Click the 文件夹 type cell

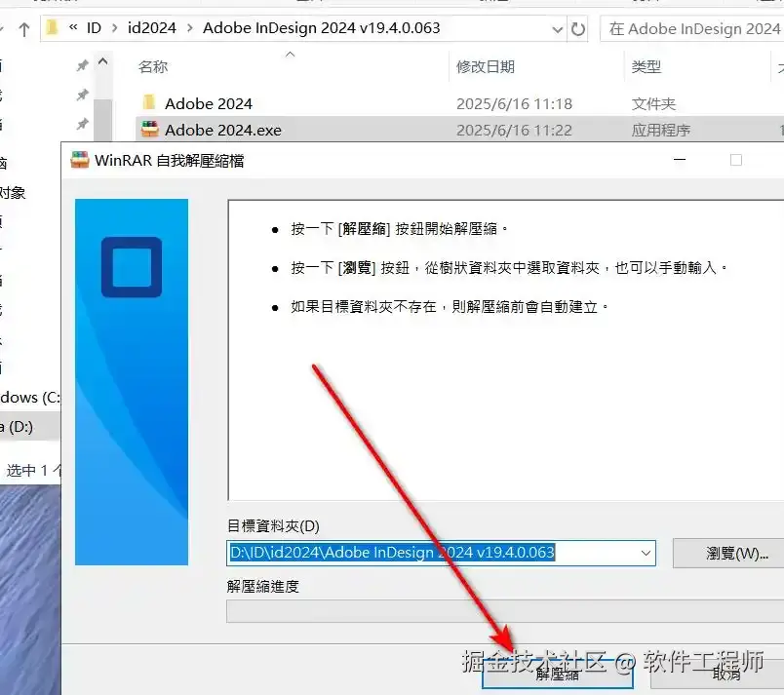pyautogui.click(x=653, y=103)
